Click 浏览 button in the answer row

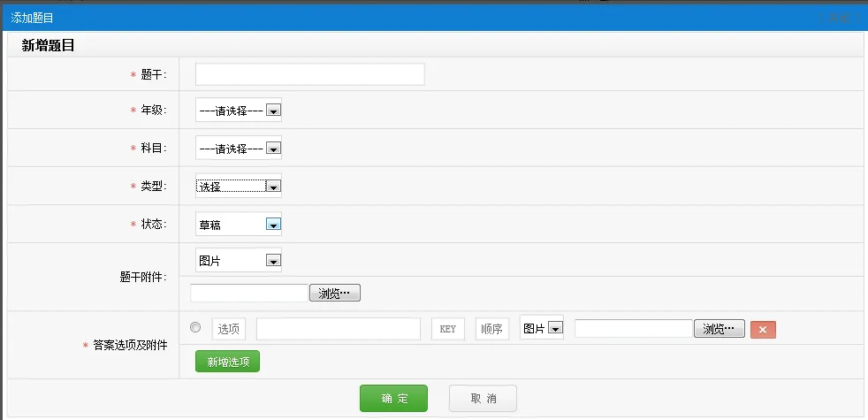pyautogui.click(x=720, y=329)
